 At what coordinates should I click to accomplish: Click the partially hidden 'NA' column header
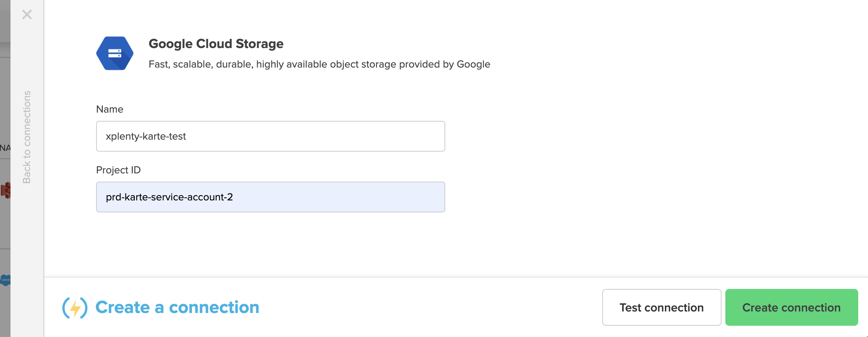click(5, 148)
